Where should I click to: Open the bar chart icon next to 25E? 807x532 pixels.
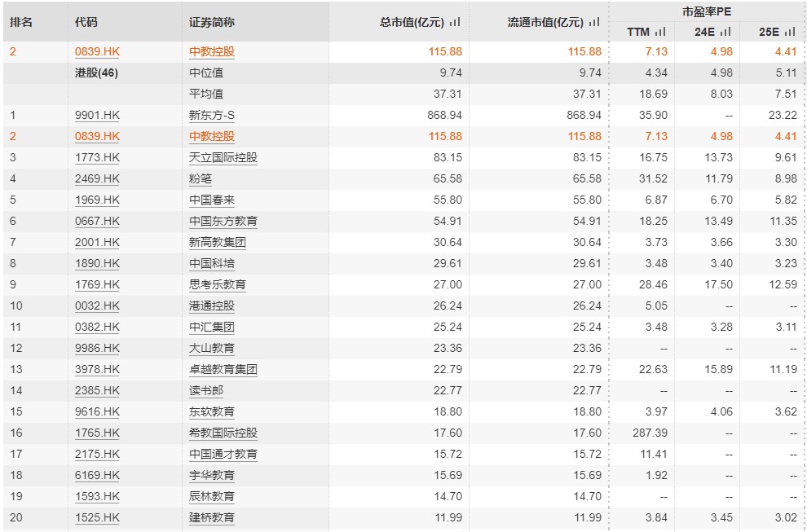point(790,32)
